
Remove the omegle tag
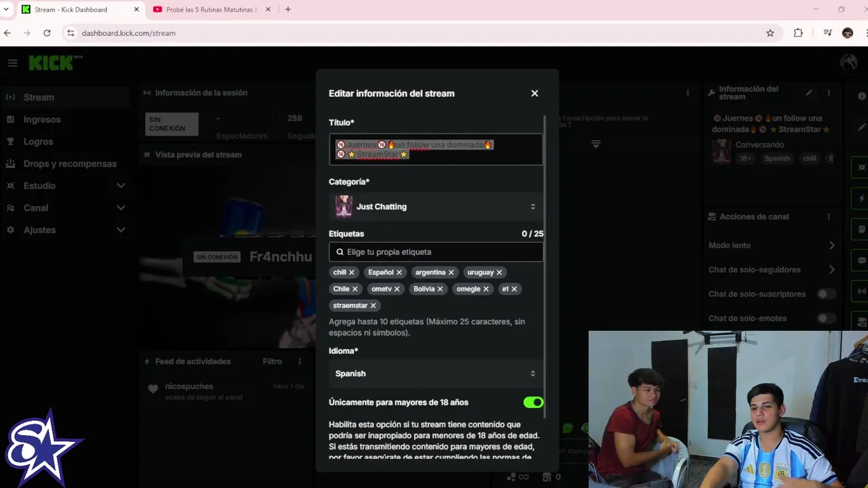pyautogui.click(x=486, y=289)
